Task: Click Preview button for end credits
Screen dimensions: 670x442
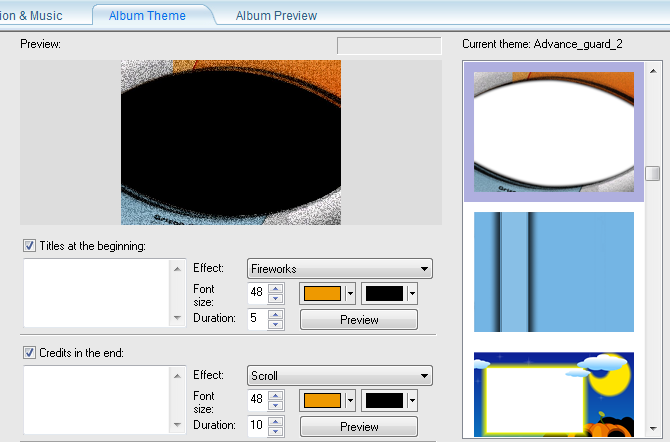Action: (359, 427)
